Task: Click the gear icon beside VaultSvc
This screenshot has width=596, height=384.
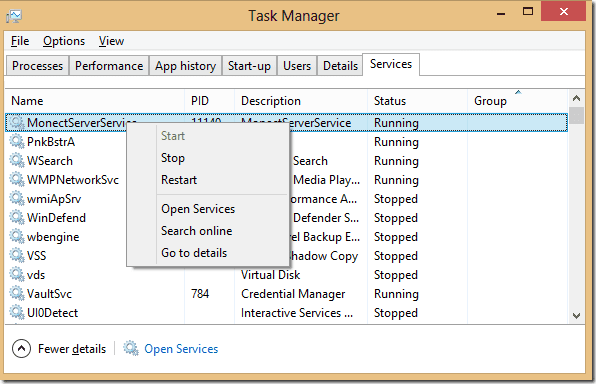Action: pyautogui.click(x=17, y=294)
